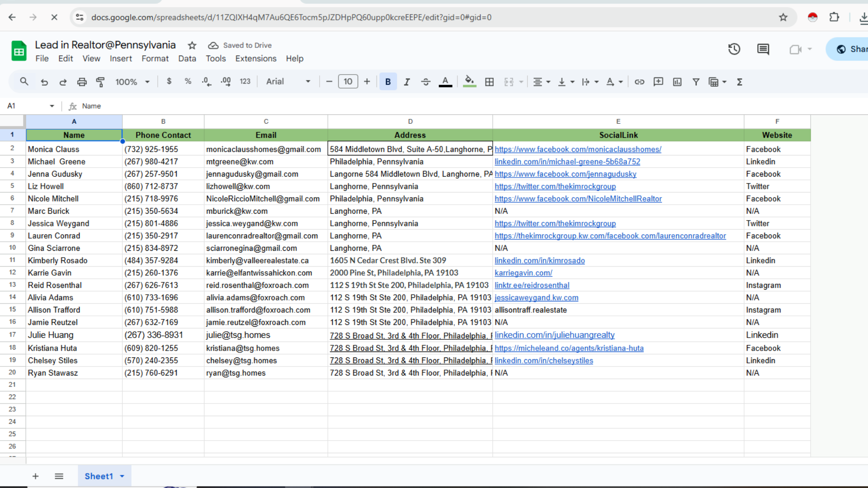This screenshot has width=868, height=488.
Task: Click the functions sigma icon
Action: 740,82
